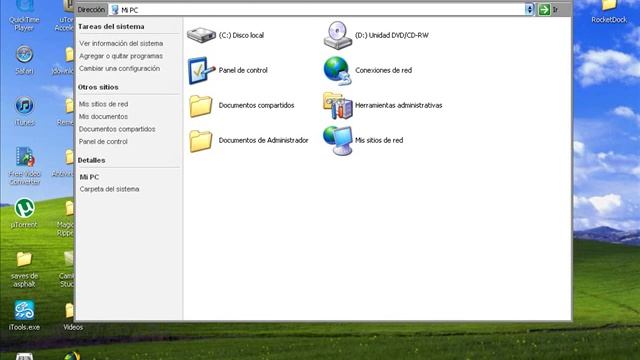Screen dimensions: 640x360
Task: Click Panel de control sidebar link
Action: [x=103, y=142]
